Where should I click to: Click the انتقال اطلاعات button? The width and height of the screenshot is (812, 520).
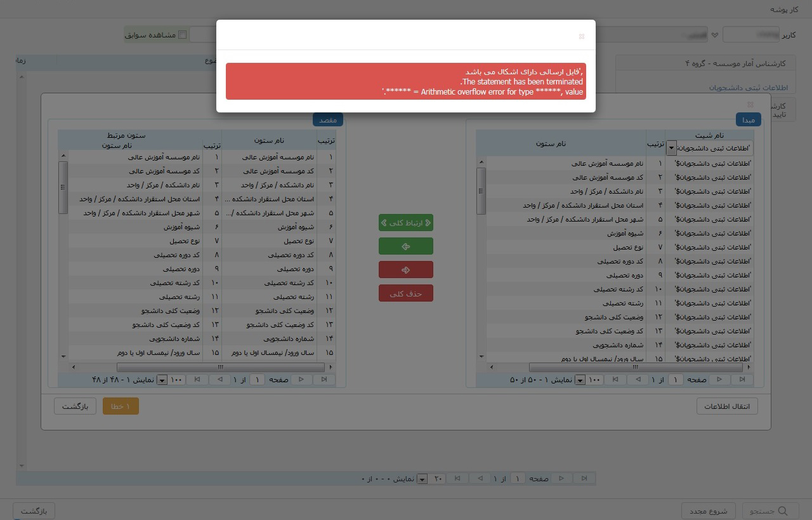727,406
